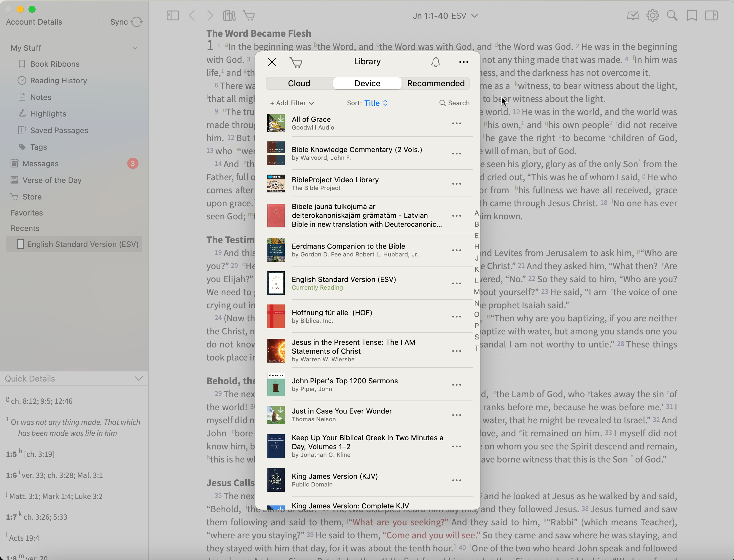Open Book Ribbons
The width and height of the screenshot is (734, 560).
[x=55, y=64]
